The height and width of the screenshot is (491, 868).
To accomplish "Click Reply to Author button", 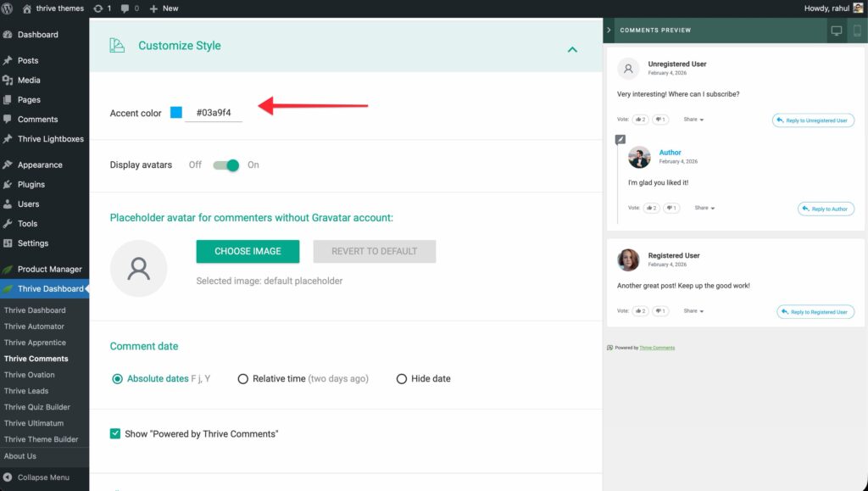I will tap(826, 209).
